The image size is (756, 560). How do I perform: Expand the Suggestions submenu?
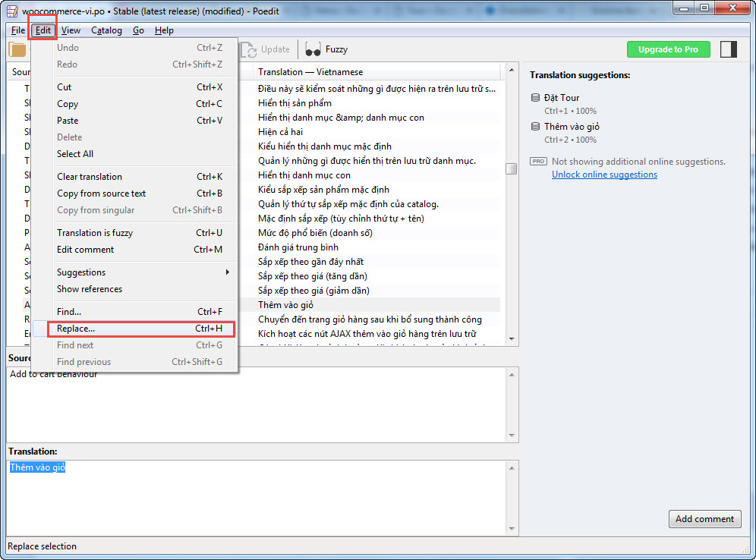81,272
